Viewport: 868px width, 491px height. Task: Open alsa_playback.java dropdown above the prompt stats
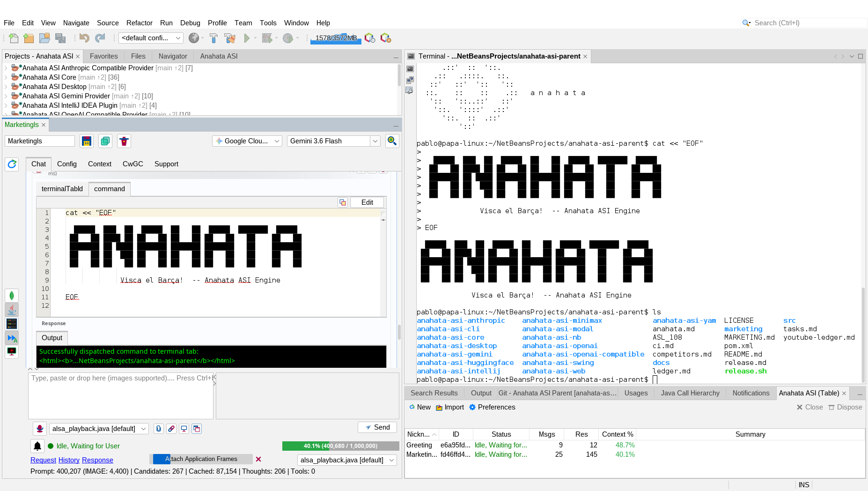click(x=347, y=460)
